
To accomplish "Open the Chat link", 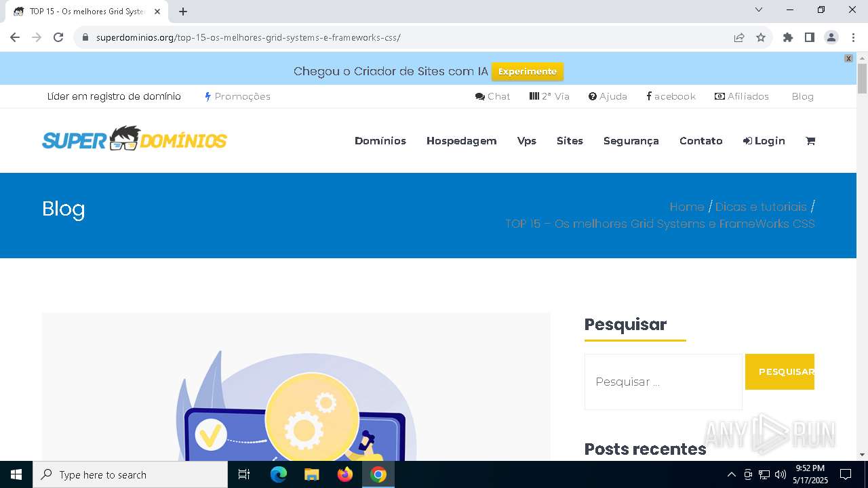I will click(x=493, y=96).
